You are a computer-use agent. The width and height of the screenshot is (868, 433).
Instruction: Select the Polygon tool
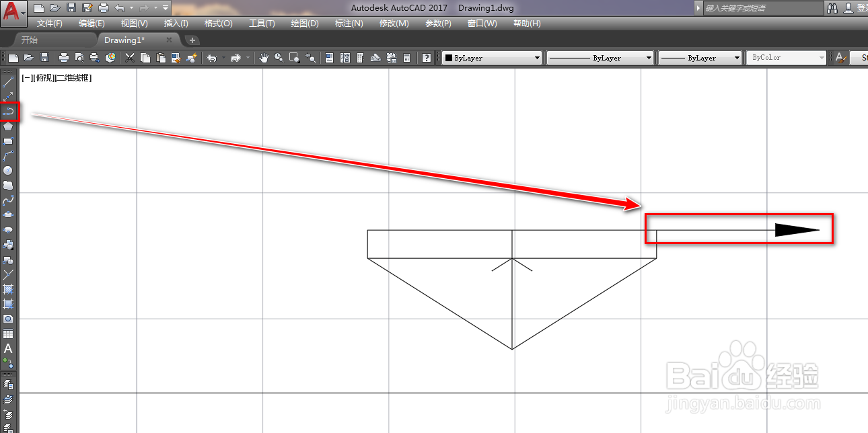(8, 126)
